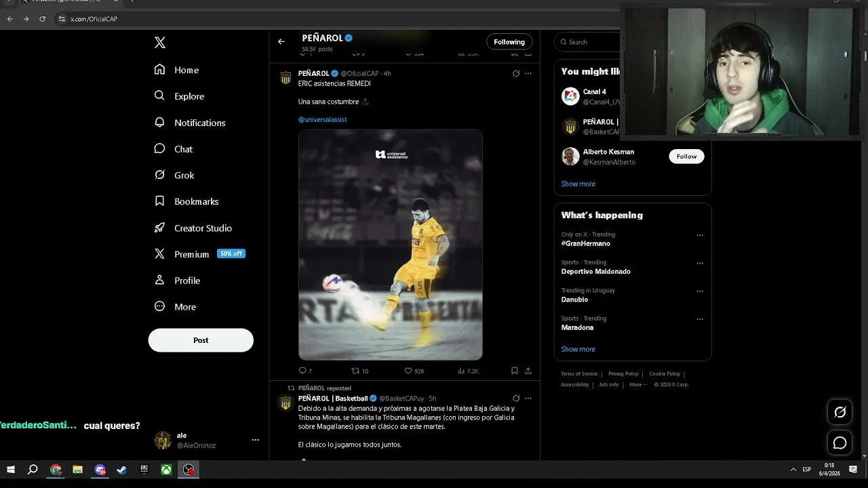Bookmark the ERIC asistencias post
The height and width of the screenshot is (488, 868).
pyautogui.click(x=515, y=371)
